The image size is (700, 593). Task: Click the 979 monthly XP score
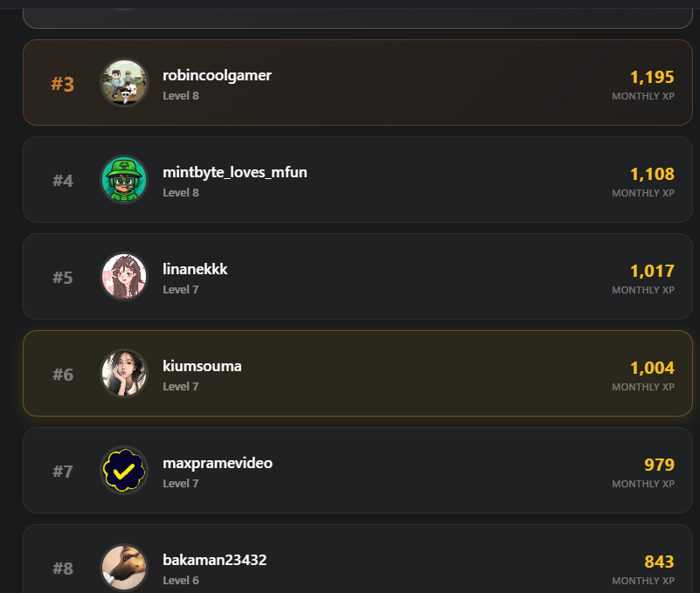[659, 465]
